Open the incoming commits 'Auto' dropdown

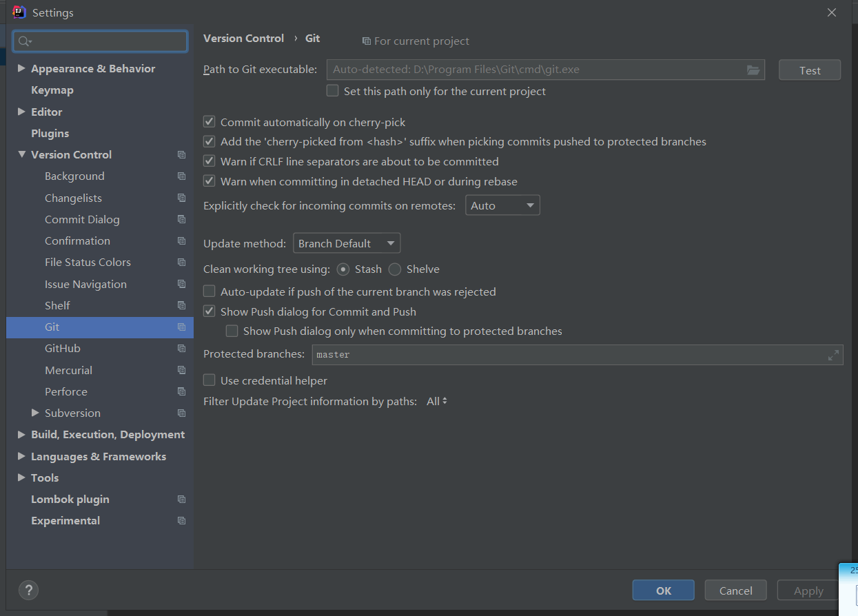pyautogui.click(x=502, y=205)
